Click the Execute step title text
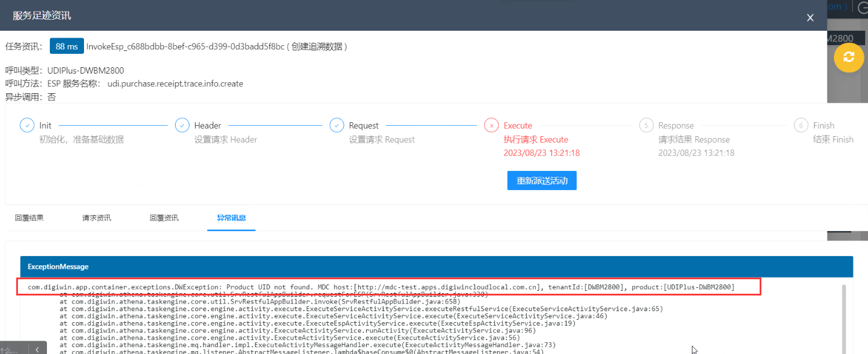The image size is (868, 354). [x=518, y=125]
